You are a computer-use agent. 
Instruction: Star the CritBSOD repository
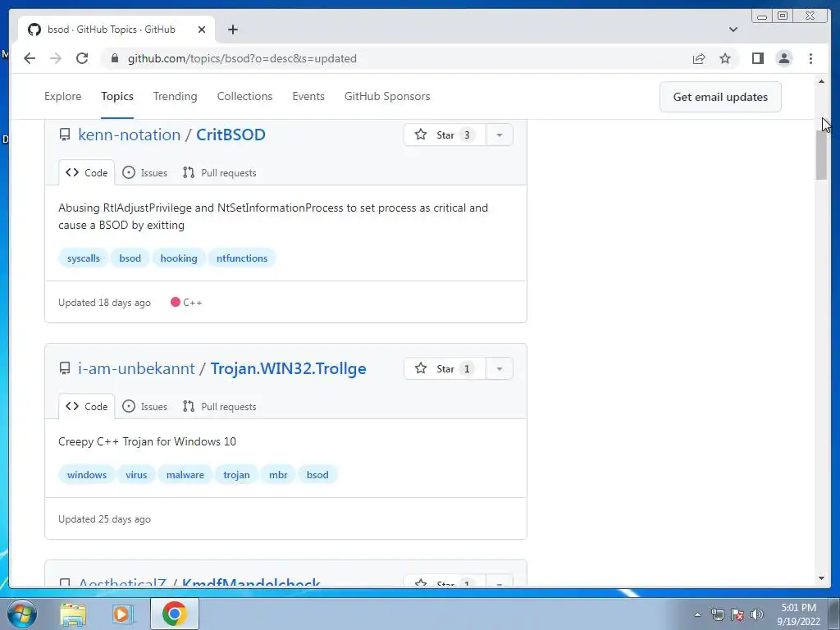[x=445, y=135]
